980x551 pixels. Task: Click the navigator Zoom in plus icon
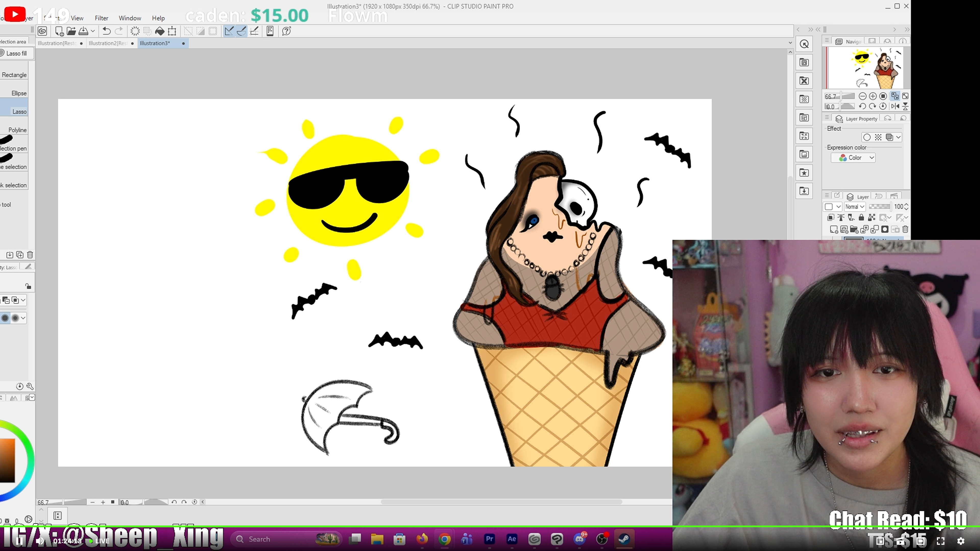[873, 96]
